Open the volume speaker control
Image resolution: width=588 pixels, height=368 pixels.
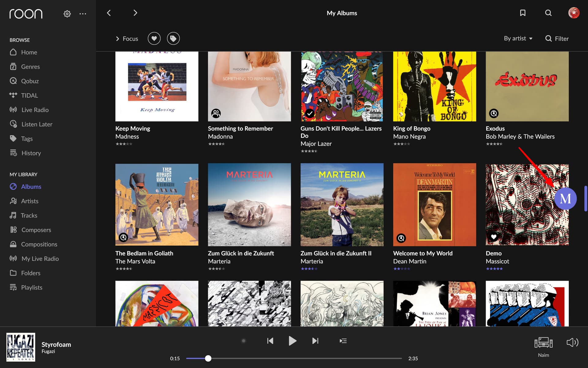(x=572, y=342)
